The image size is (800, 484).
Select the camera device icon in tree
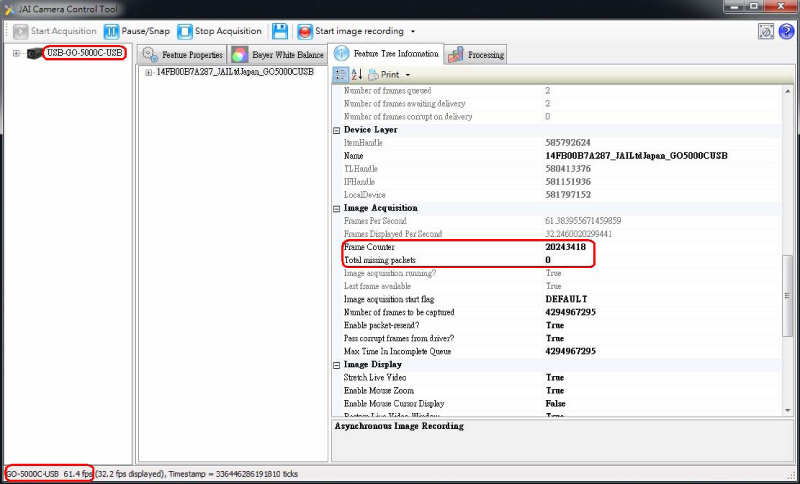pyautogui.click(x=35, y=53)
